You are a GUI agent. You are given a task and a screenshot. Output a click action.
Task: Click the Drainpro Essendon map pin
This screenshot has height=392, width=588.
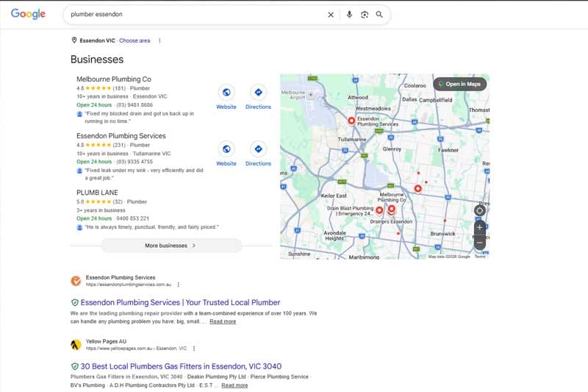pos(392,214)
